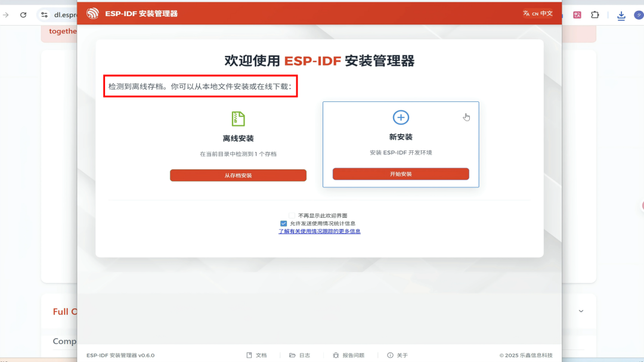This screenshot has width=644, height=362.
Task: Click 报告问题 in the footer
Action: click(349, 355)
